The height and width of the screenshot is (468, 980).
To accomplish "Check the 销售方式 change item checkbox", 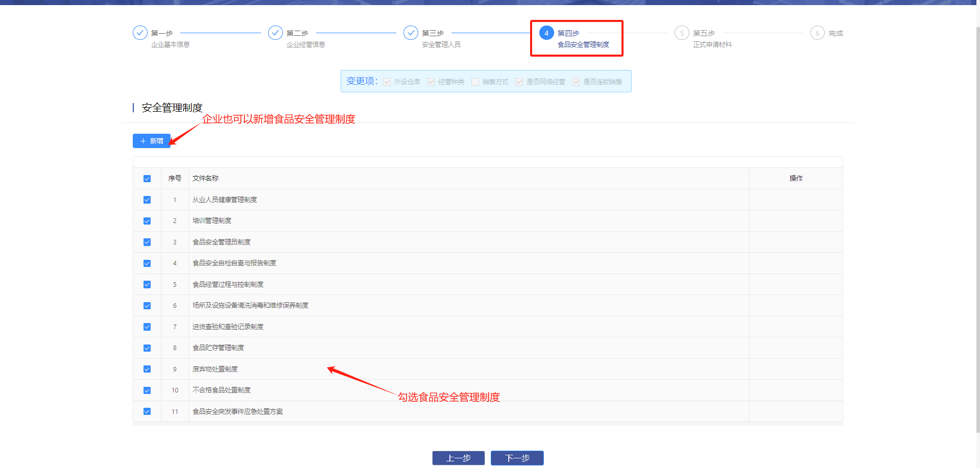I will pyautogui.click(x=475, y=82).
